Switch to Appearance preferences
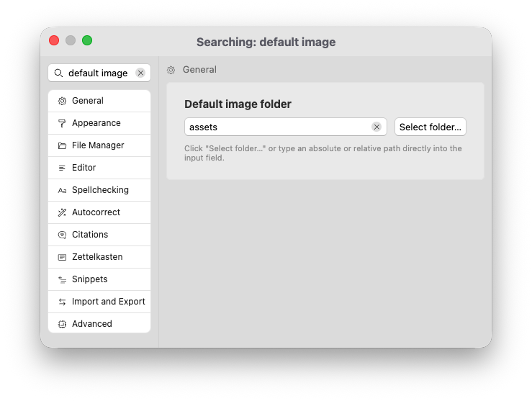 click(99, 123)
